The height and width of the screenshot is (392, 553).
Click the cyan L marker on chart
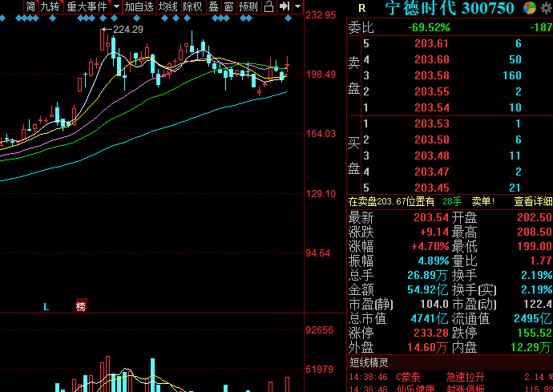[46, 307]
